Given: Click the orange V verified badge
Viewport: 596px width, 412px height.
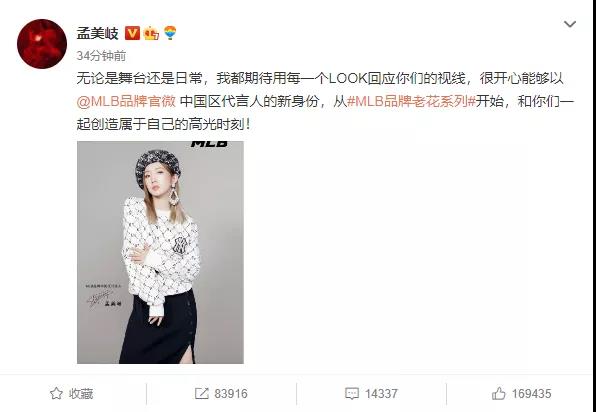Looking at the screenshot, I should [x=132, y=33].
